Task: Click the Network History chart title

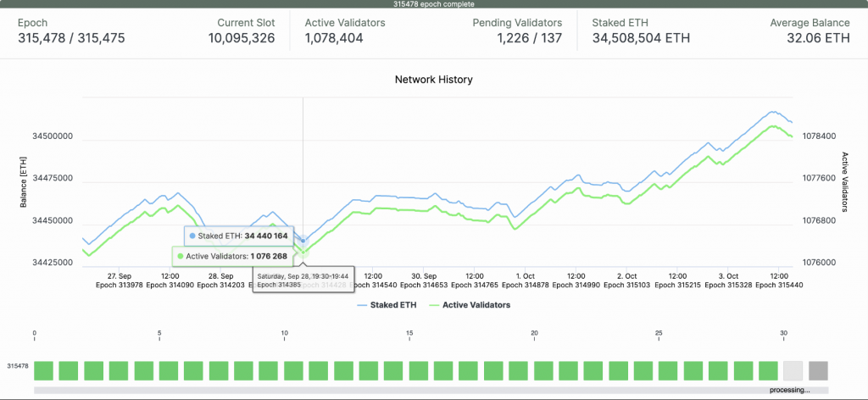Action: [x=433, y=79]
